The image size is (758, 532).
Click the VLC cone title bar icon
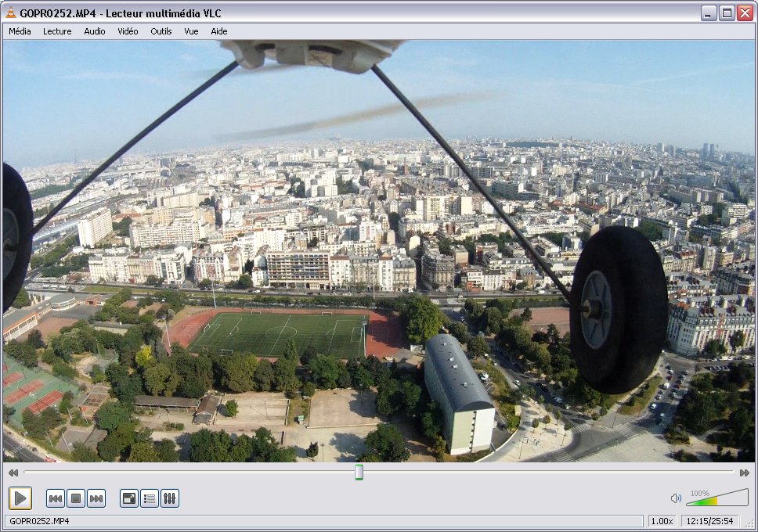click(11, 13)
